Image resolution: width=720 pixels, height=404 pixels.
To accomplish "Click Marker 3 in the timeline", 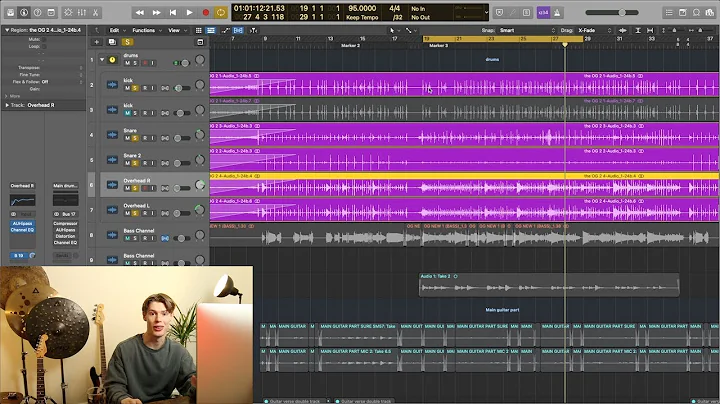I will [438, 45].
